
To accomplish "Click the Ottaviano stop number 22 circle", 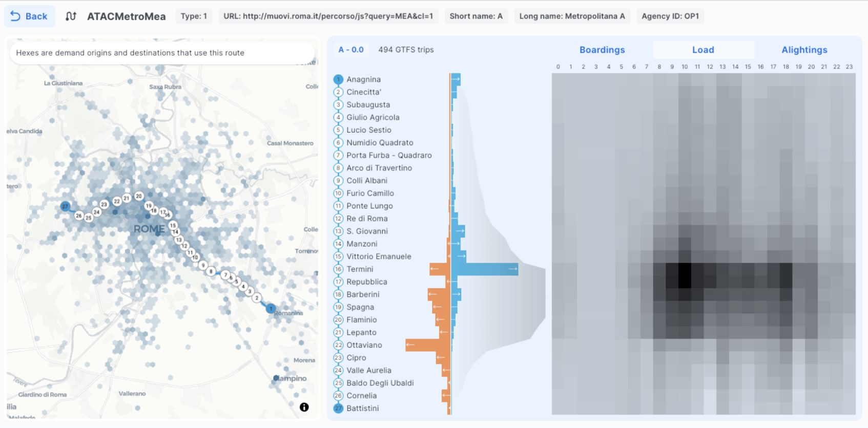I will (x=338, y=345).
